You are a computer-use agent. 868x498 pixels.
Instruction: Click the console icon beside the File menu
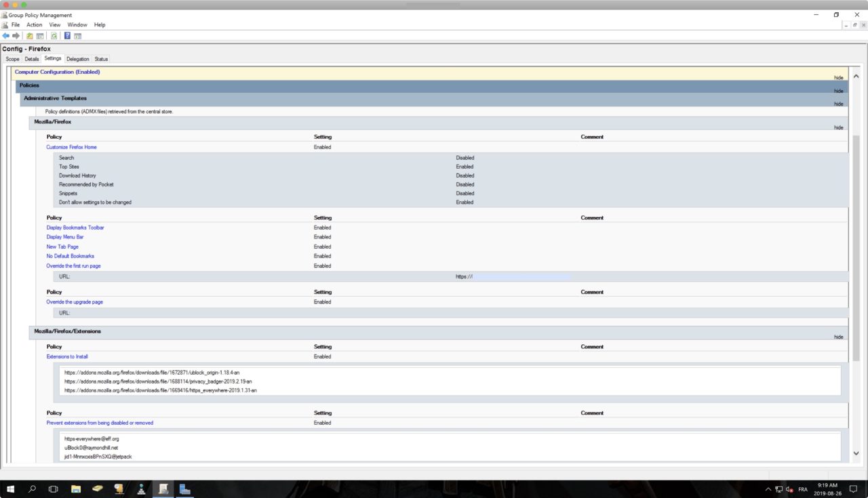[5, 24]
